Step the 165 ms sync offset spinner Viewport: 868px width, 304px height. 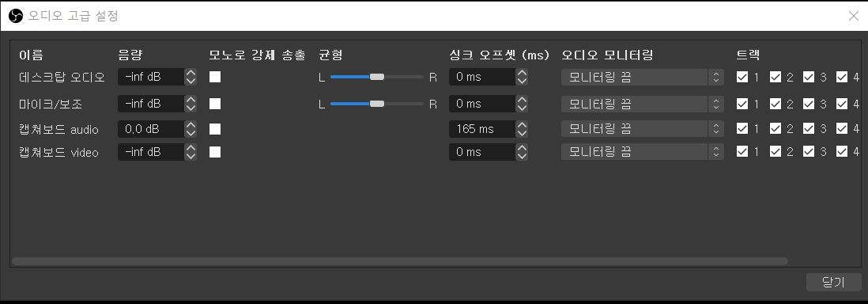[522, 129]
